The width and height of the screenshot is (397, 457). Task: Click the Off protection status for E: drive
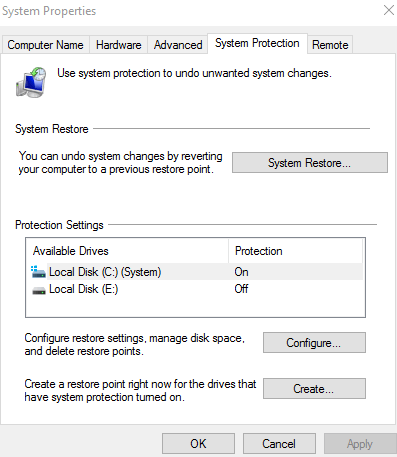click(241, 289)
